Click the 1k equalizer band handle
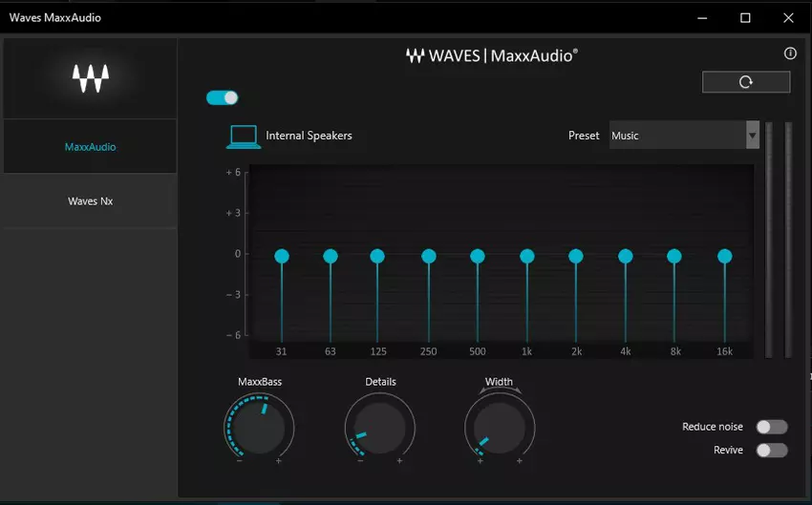812x505 pixels. 526,256
